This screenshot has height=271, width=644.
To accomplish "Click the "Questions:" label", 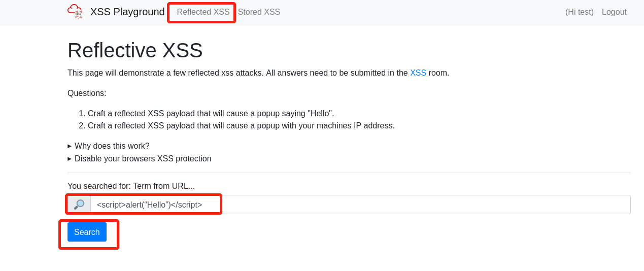I will 87,93.
